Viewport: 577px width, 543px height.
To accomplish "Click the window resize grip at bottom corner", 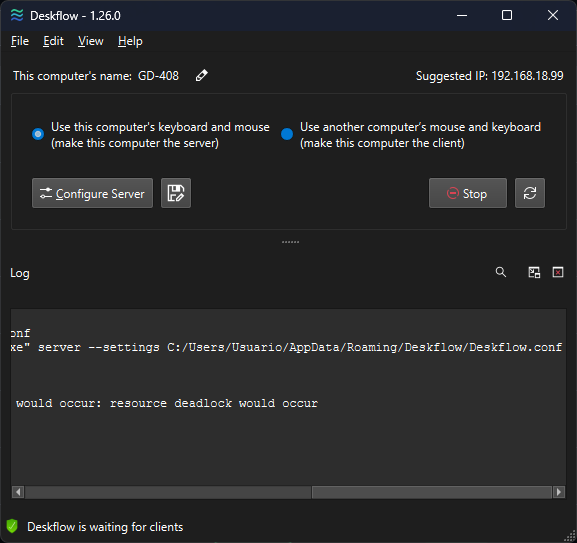I will pyautogui.click(x=570, y=536).
